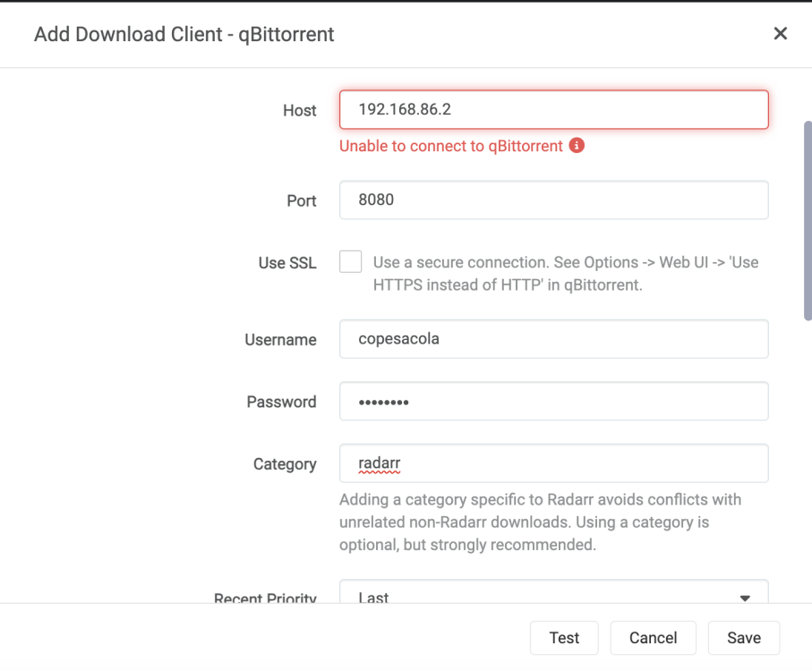Click the Cancel button
812x671 pixels.
pyautogui.click(x=653, y=638)
